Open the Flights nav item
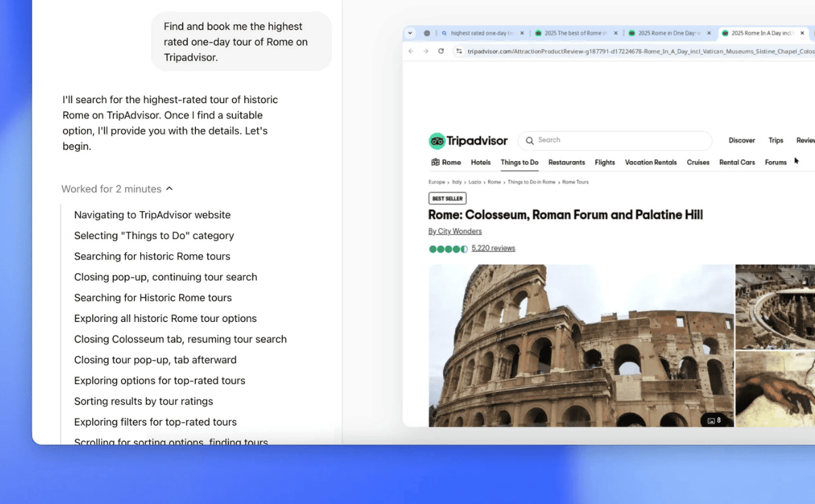The height and width of the screenshot is (504, 815). click(604, 162)
